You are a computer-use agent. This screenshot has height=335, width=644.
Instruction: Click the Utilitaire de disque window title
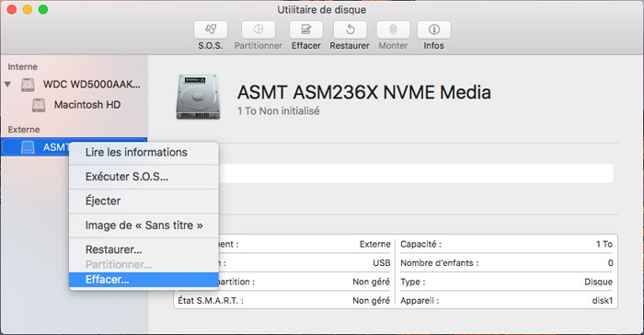click(x=322, y=10)
